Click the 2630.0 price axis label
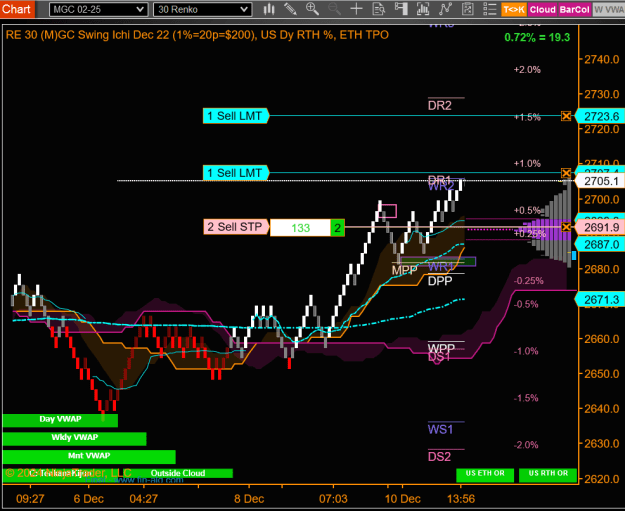The height and width of the screenshot is (511, 625). pos(601,443)
